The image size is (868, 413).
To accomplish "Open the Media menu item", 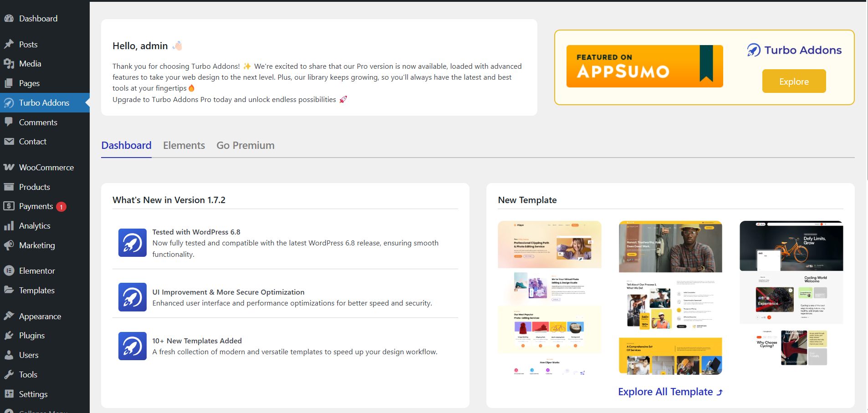I will [45, 64].
